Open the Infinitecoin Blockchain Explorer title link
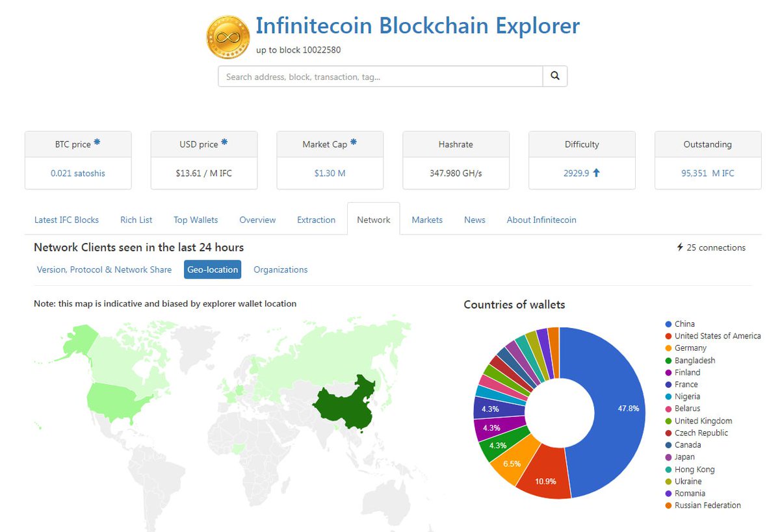Screen dimensions: 780x532 click(x=417, y=26)
